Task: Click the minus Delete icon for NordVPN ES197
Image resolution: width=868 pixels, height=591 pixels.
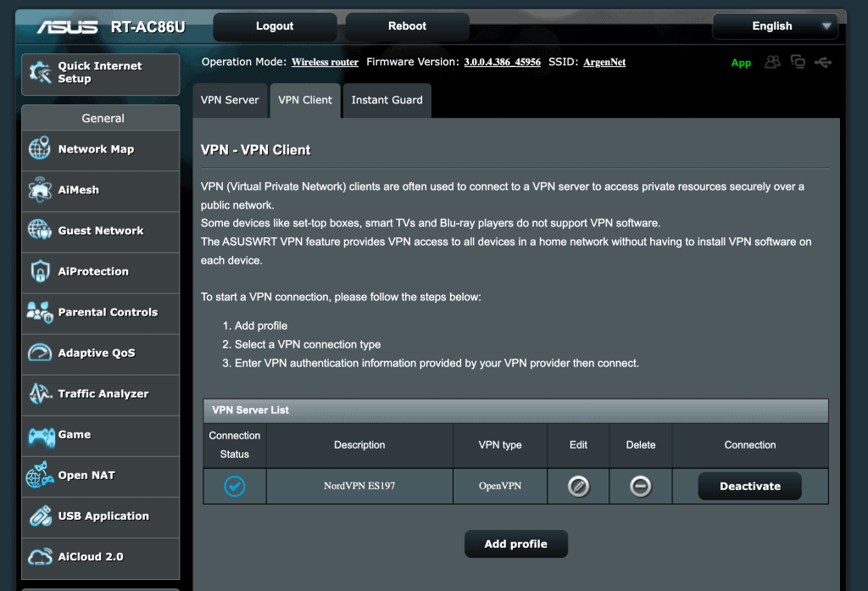Action: tap(641, 487)
